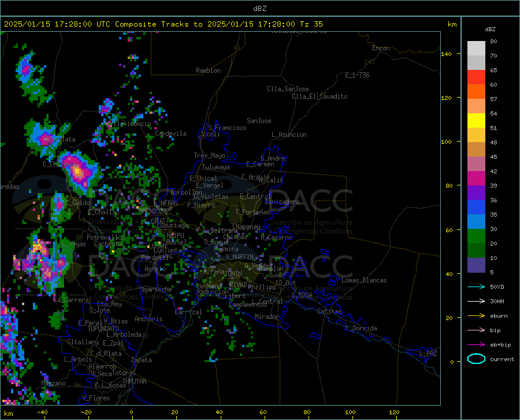Click the white 30HM arrow icon
Image resolution: width=520 pixels, height=420 pixels.
[x=476, y=301]
